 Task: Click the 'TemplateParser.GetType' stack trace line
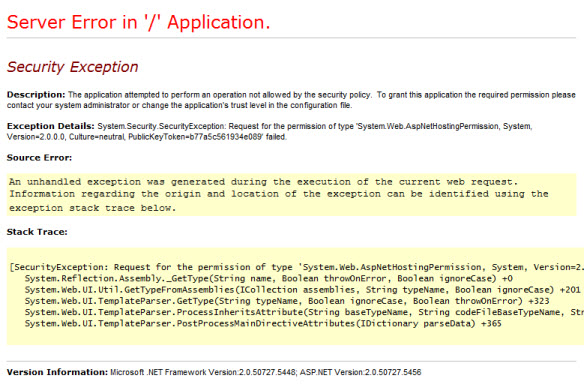[x=287, y=301]
